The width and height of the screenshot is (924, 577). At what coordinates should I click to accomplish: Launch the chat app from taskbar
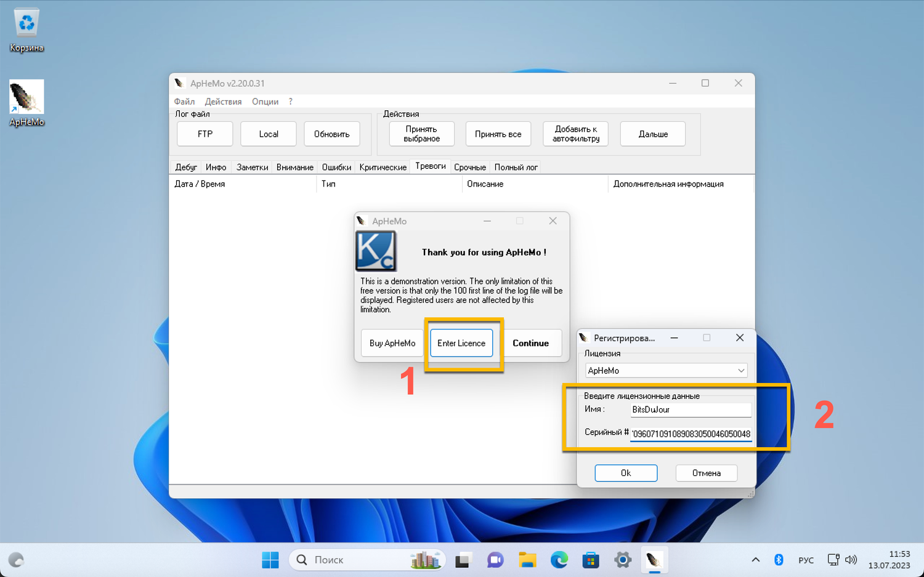tap(495, 560)
